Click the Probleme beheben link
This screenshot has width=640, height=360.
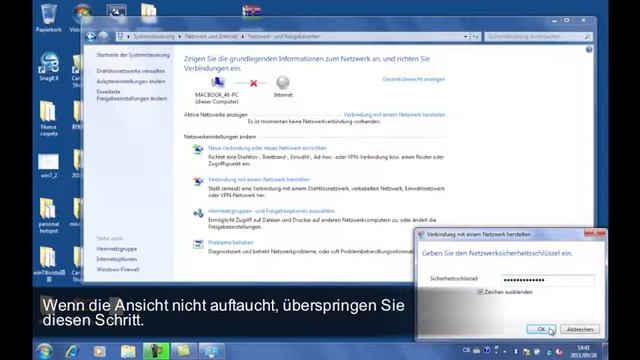coord(231,242)
